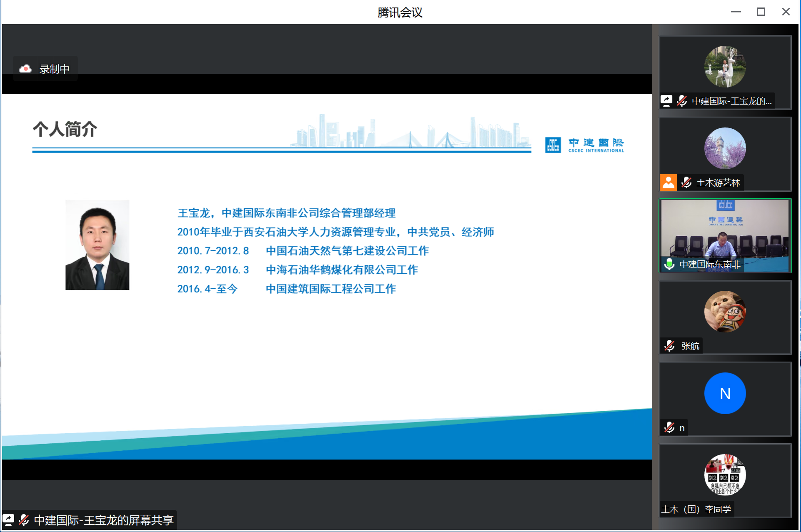The width and height of the screenshot is (801, 532).
Task: Click muted mic icon beside 土木游艺林
Action: pos(686,182)
